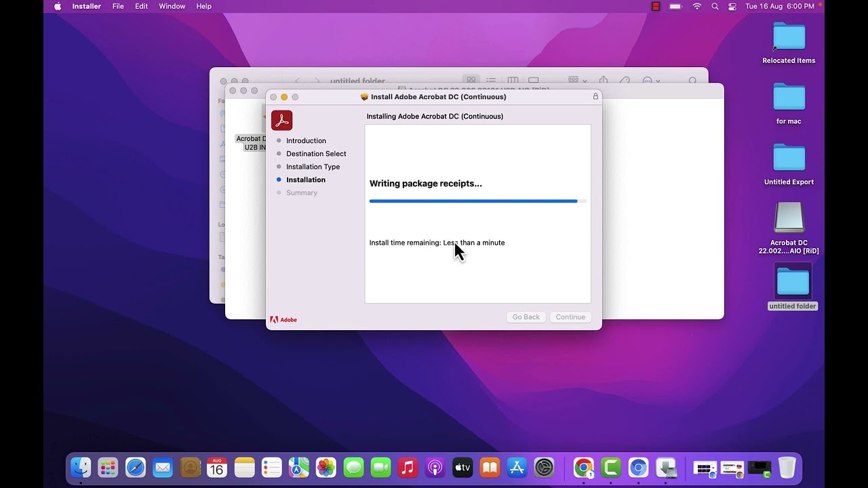This screenshot has height=488, width=868.
Task: Open the Help menu
Action: (203, 6)
